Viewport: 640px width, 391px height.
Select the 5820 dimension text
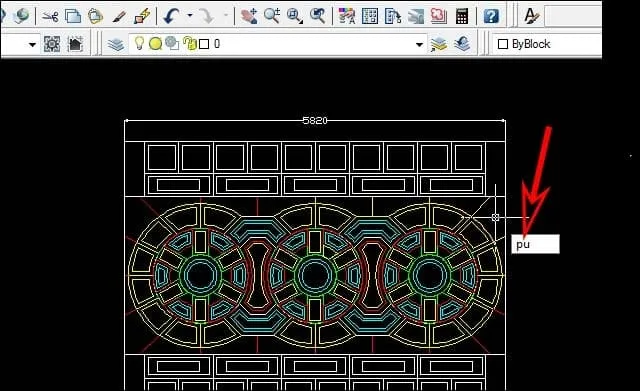click(315, 120)
